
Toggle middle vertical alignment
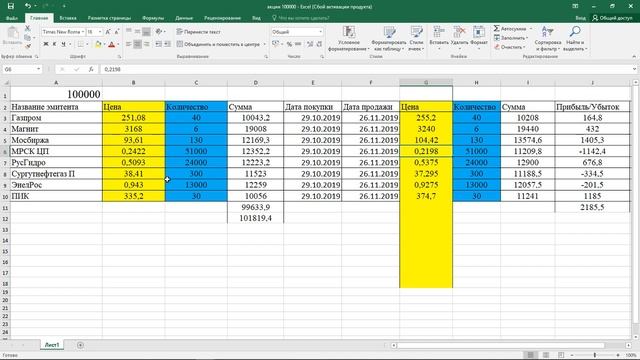pyautogui.click(x=138, y=31)
